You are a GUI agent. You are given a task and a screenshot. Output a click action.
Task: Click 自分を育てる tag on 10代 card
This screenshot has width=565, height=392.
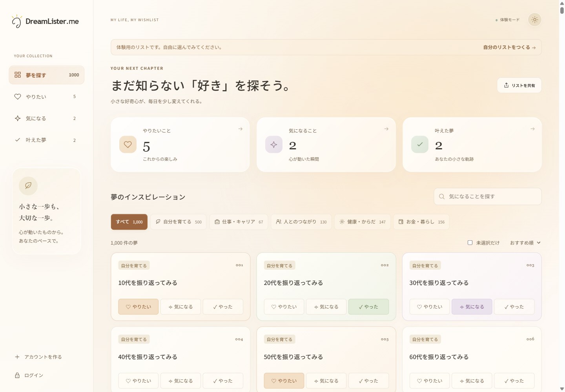134,265
